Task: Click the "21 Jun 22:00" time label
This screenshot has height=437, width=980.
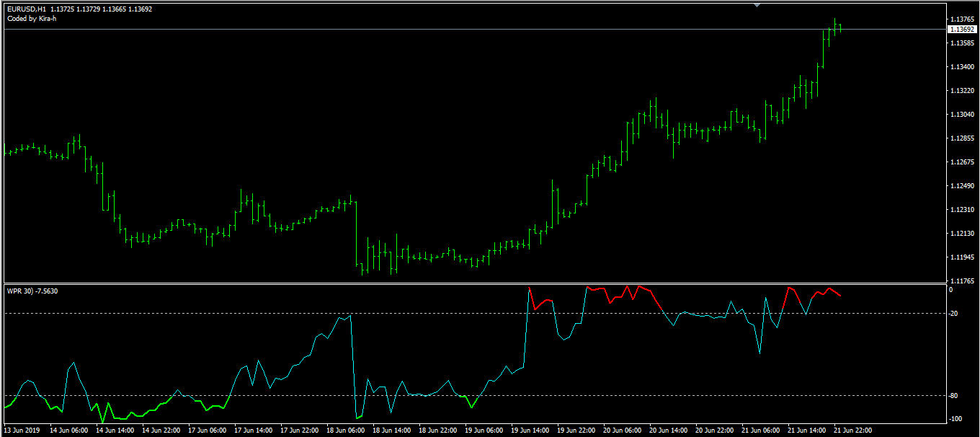Action: 853,431
